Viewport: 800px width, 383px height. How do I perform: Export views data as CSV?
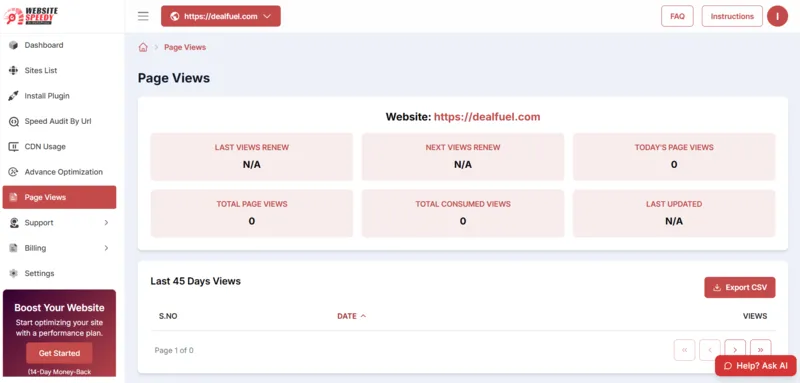click(740, 288)
